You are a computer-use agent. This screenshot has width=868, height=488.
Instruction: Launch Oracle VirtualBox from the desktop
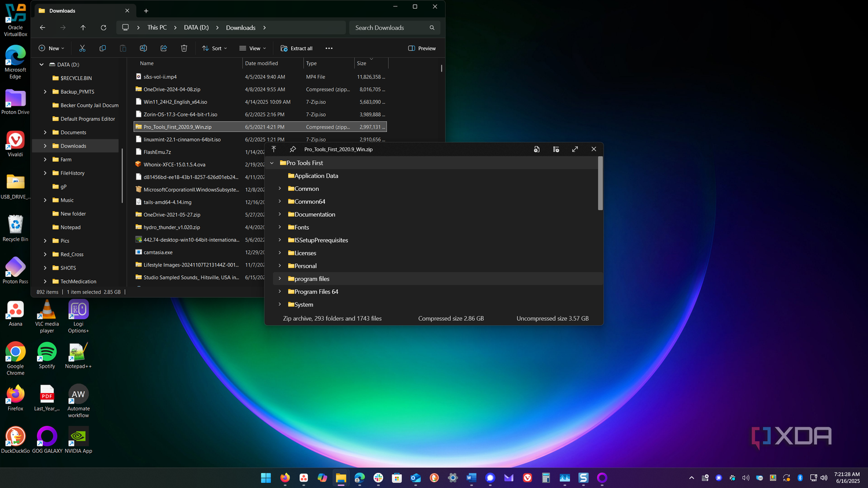16,20
